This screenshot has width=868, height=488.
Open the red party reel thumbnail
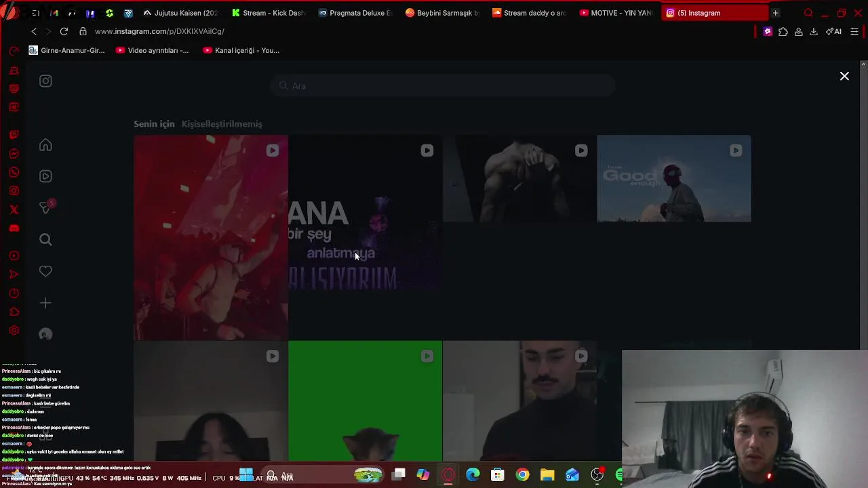(211, 237)
